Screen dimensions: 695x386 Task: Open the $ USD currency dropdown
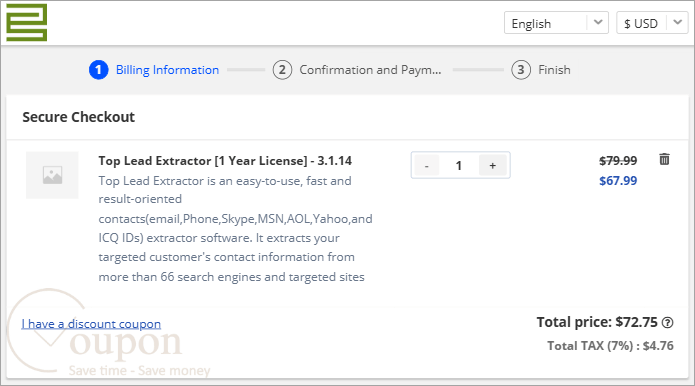tap(652, 23)
